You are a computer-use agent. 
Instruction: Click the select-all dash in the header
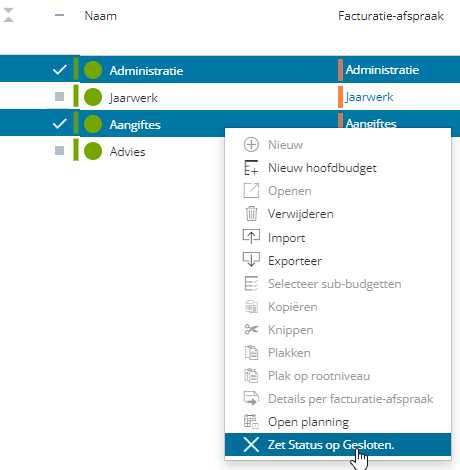coord(59,15)
